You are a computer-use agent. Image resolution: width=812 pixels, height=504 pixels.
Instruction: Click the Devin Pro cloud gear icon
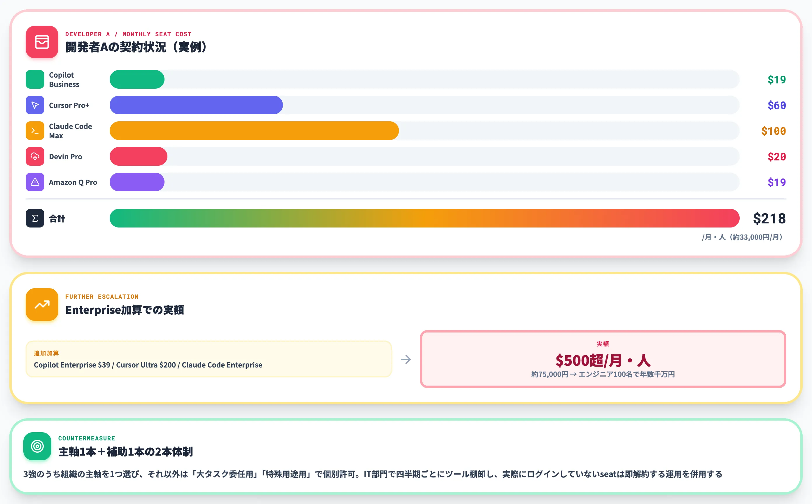coord(35,156)
